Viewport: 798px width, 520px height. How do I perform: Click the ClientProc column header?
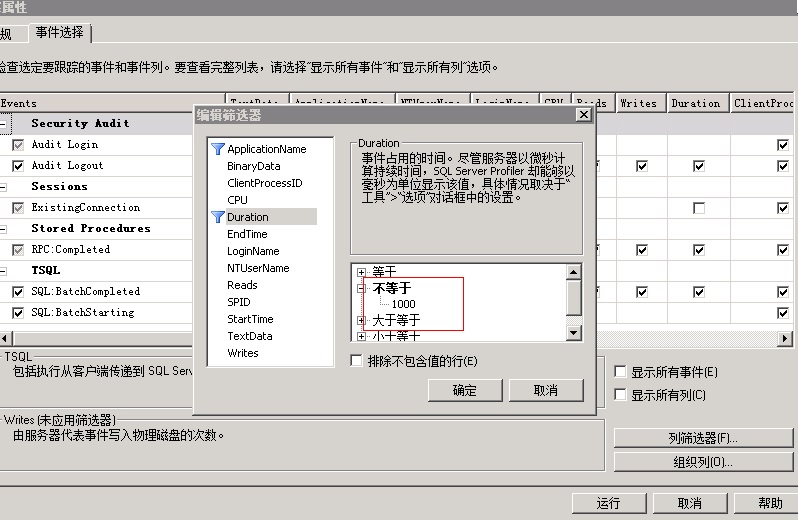763,103
